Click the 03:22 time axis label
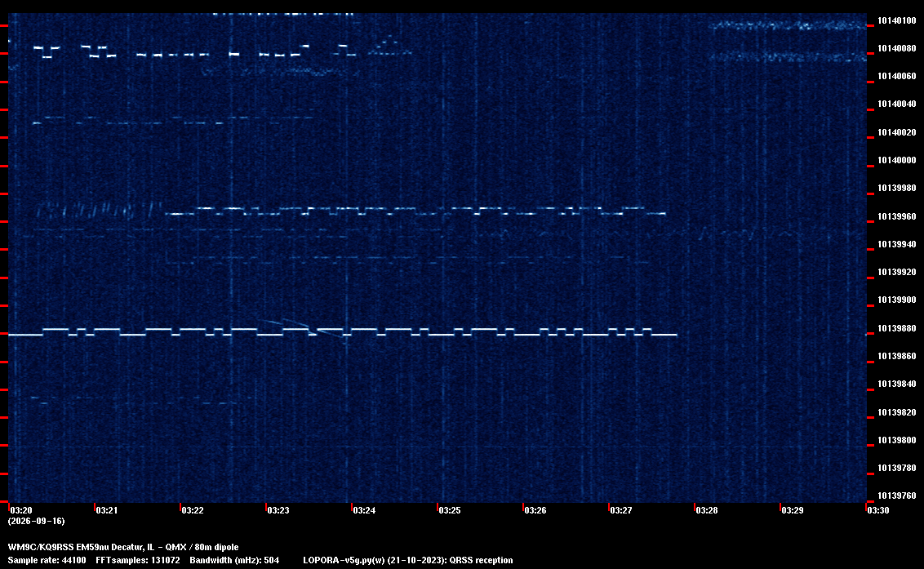This screenshot has height=569, width=924. pos(193,510)
